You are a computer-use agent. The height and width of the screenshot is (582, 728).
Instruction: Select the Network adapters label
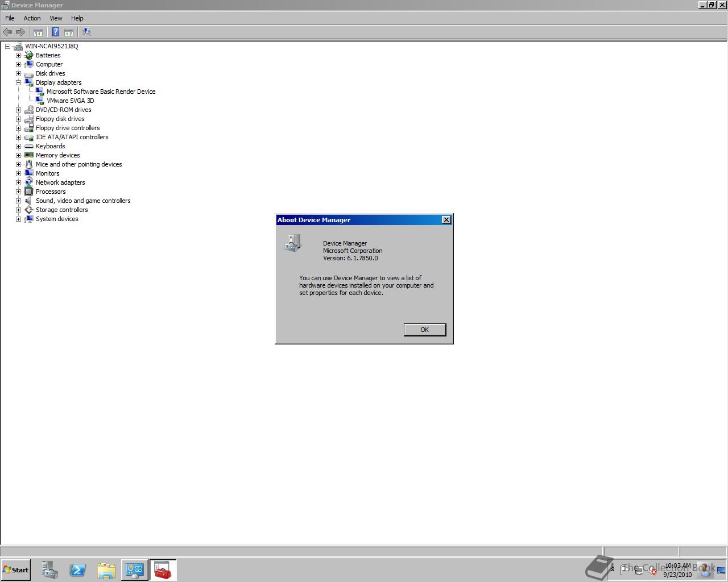pyautogui.click(x=60, y=182)
